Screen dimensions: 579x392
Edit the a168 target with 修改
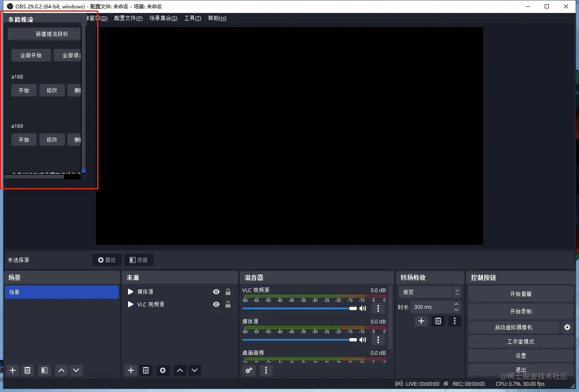(x=52, y=90)
